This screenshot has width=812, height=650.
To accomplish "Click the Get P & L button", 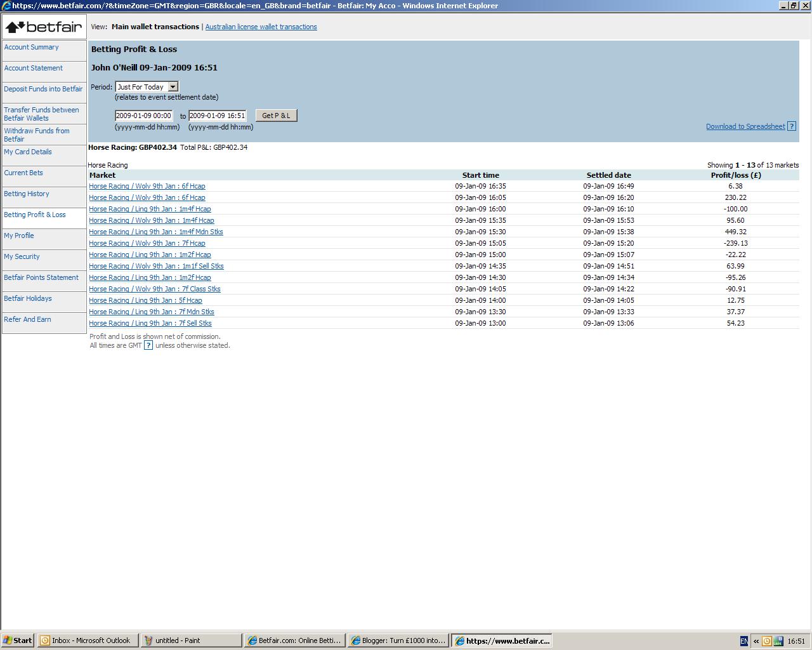I will click(276, 116).
